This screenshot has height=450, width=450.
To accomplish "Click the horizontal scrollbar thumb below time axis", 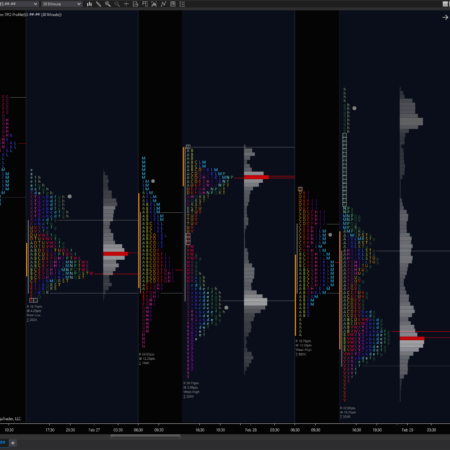I will click(x=145, y=436).
